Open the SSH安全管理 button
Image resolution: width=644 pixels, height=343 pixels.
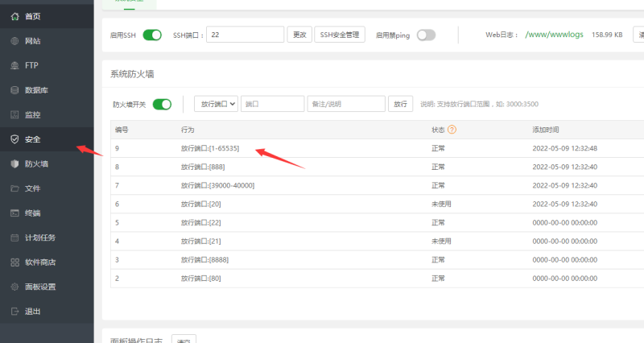(339, 35)
